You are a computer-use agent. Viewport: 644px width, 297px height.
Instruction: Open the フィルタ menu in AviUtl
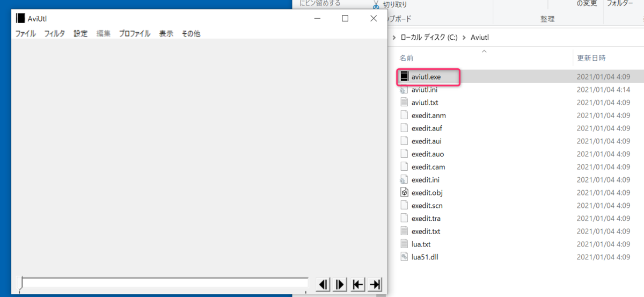coord(54,33)
